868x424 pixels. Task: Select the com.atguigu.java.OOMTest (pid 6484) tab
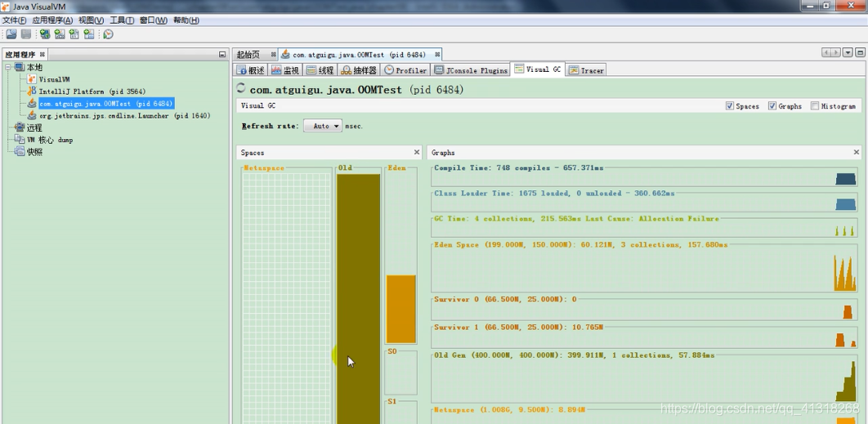[360, 54]
